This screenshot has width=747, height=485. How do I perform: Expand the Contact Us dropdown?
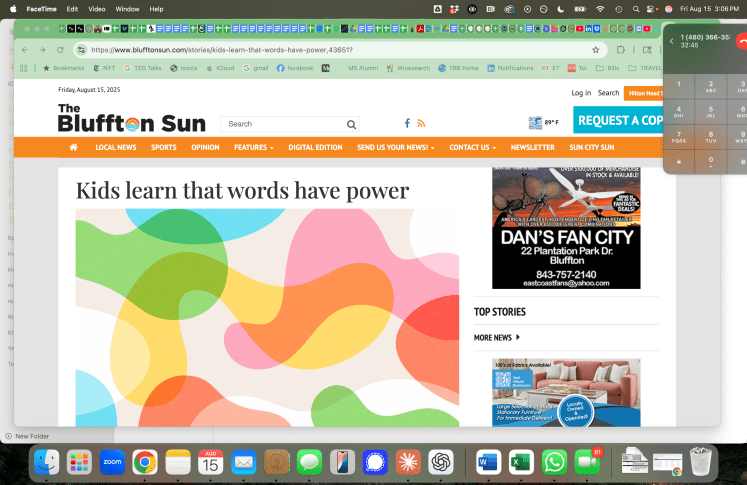click(x=472, y=147)
